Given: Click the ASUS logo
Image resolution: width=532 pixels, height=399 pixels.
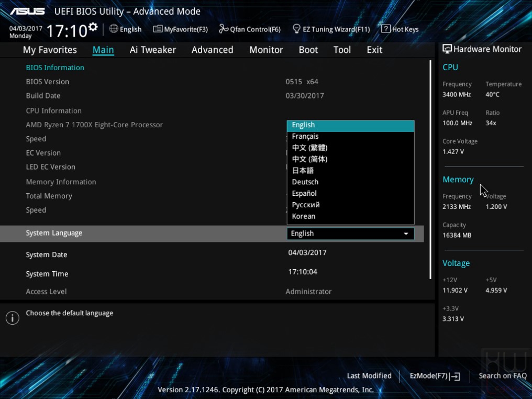Looking at the screenshot, I should tap(27, 12).
